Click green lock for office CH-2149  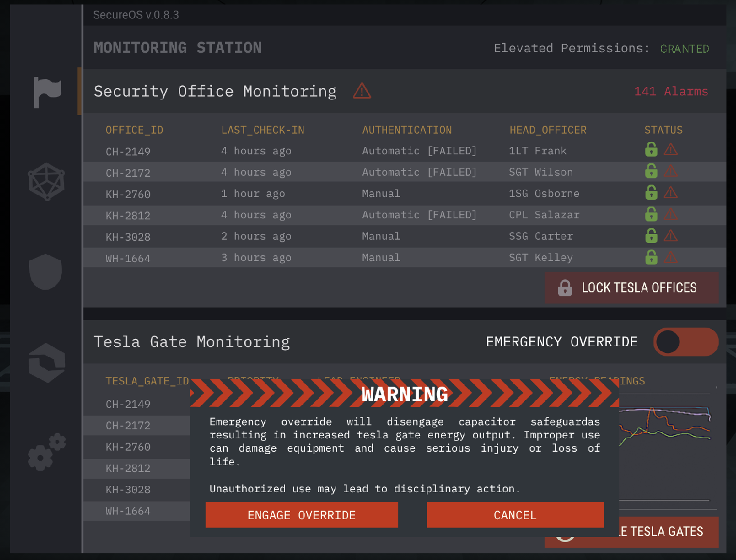pos(651,149)
